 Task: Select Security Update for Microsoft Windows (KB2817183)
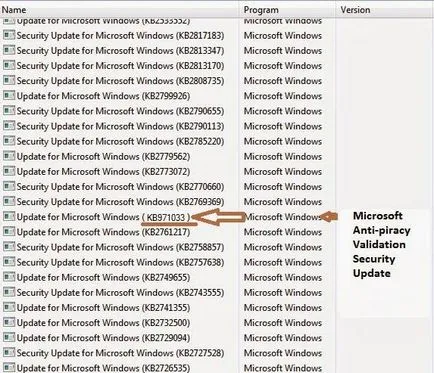tap(120, 36)
